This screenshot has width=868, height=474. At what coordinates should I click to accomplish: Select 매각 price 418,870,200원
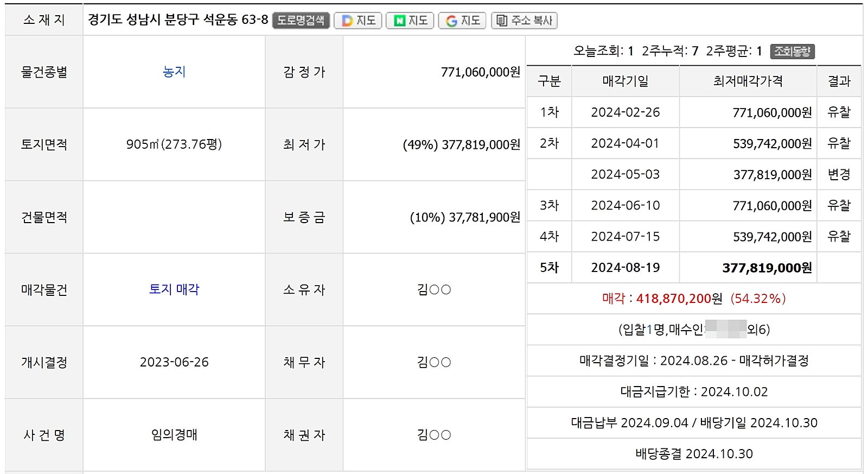(x=679, y=299)
